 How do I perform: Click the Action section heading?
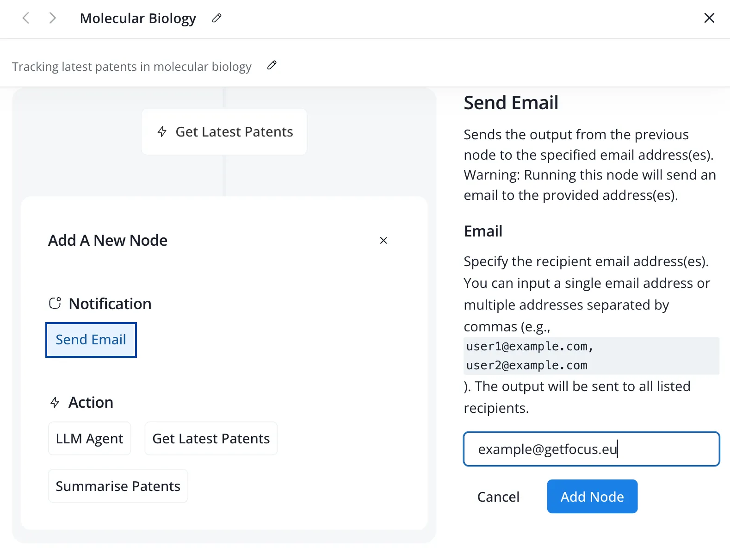[x=91, y=402]
